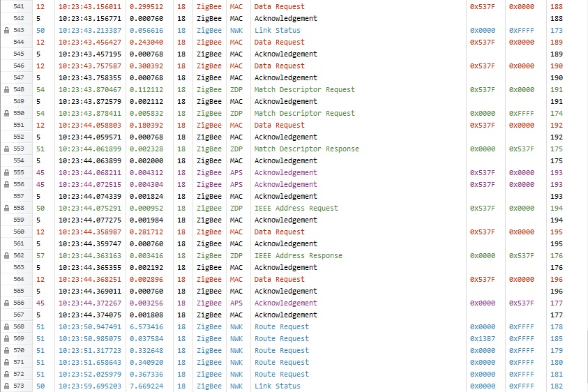Click timestamp 10:23:44.359747
The height and width of the screenshot is (392, 588).
point(89,244)
